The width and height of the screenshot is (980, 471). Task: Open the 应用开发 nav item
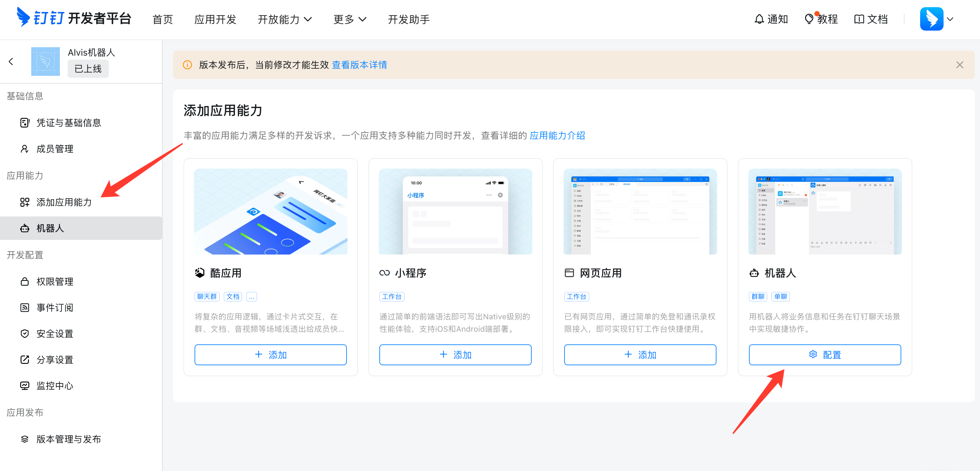pos(215,20)
